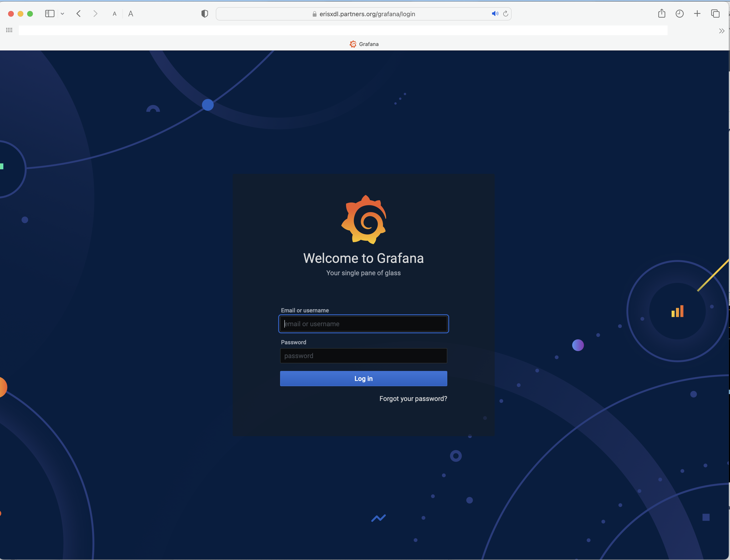
Task: Click the Grafana logo in the login card
Action: [x=363, y=220]
